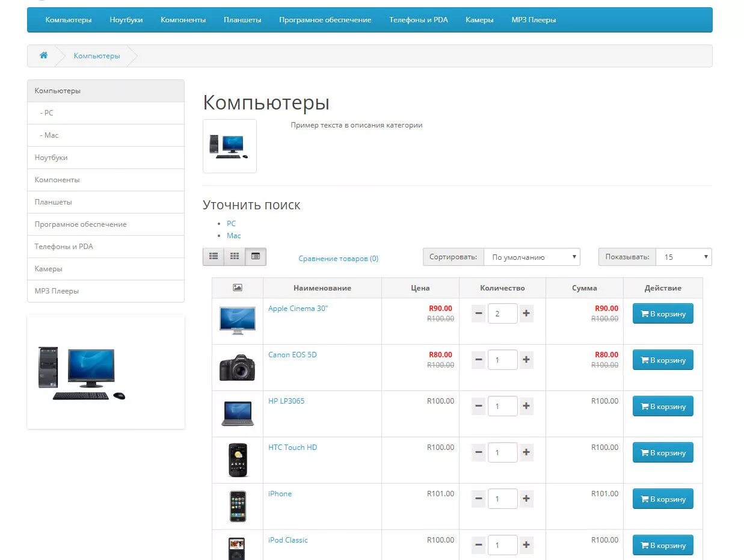Click PC link under Уточнить поиск
The image size is (744, 560).
point(232,223)
